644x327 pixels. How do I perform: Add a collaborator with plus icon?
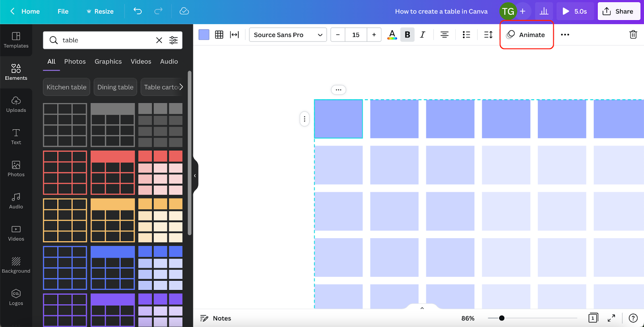coord(522,11)
